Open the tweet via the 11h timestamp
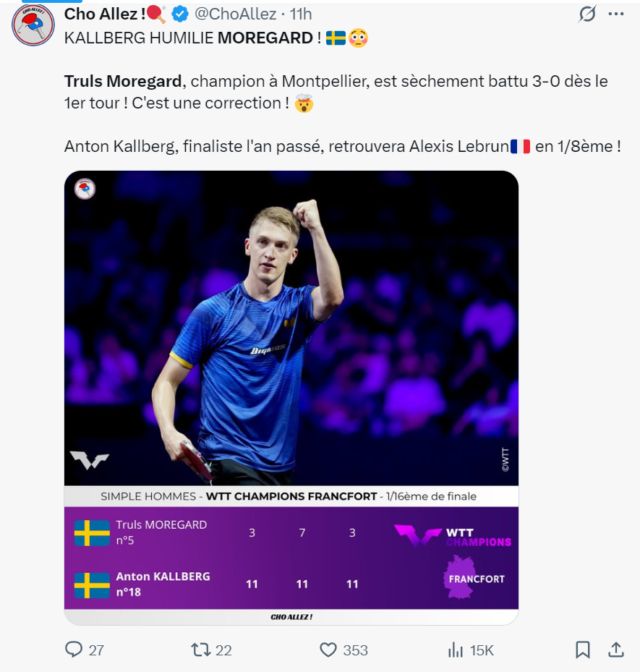This screenshot has width=640, height=672. (x=301, y=14)
